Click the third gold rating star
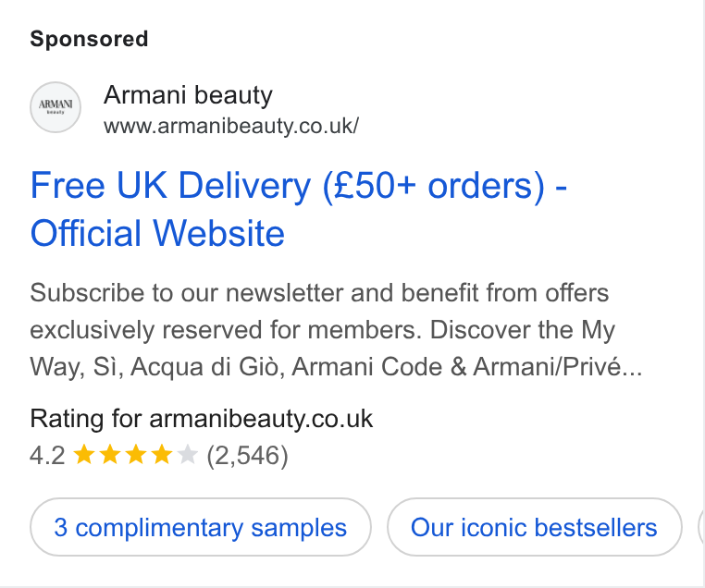The width and height of the screenshot is (705, 588). (x=136, y=455)
